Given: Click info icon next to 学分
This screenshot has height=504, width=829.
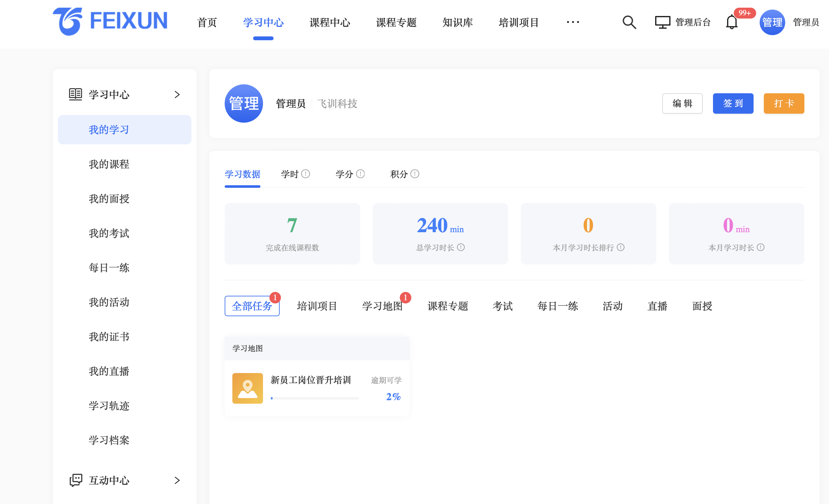Looking at the screenshot, I should [360, 174].
